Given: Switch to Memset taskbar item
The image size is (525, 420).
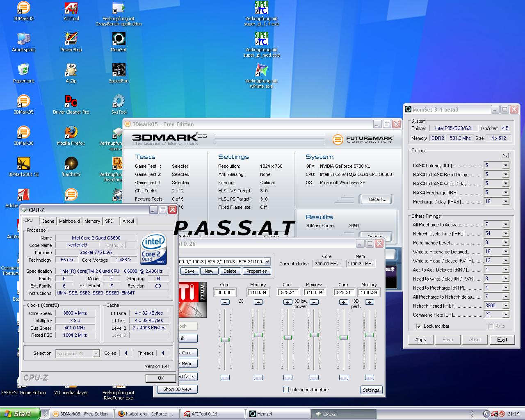Looking at the screenshot, I should click(x=278, y=414).
